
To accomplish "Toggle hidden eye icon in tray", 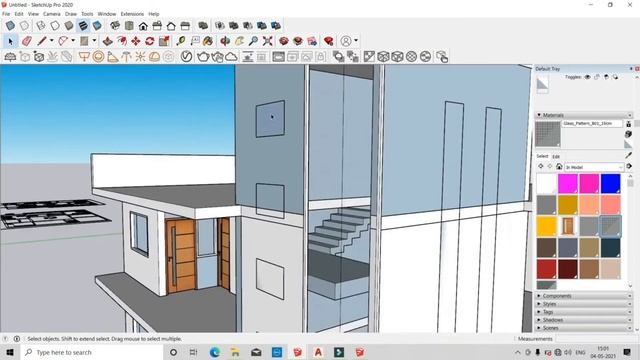I will (587, 77).
